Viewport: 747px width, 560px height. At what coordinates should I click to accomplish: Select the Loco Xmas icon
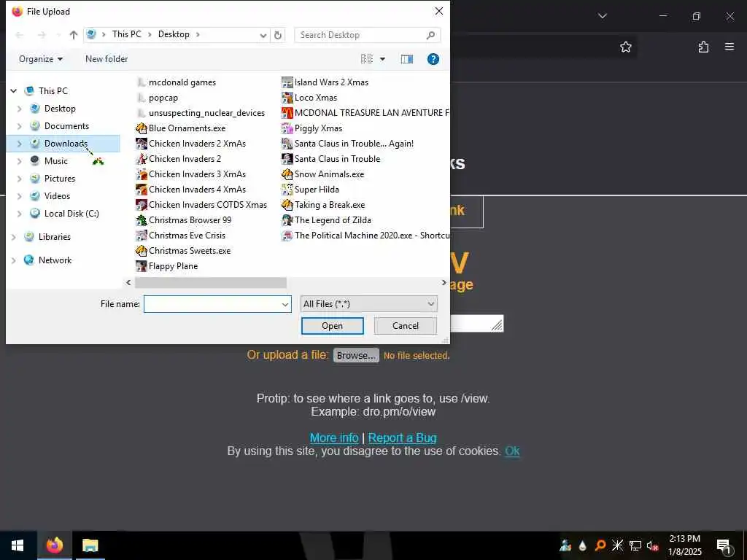287,98
